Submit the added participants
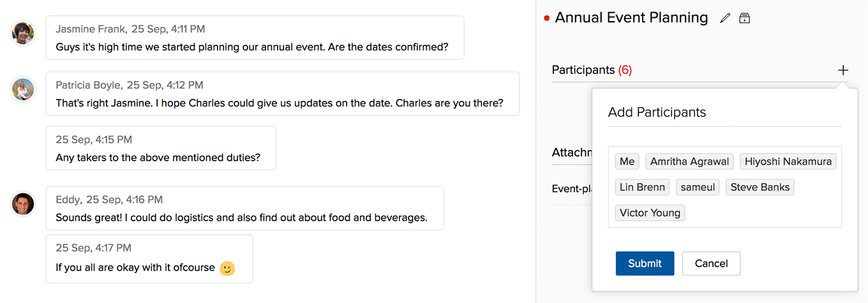 point(645,263)
